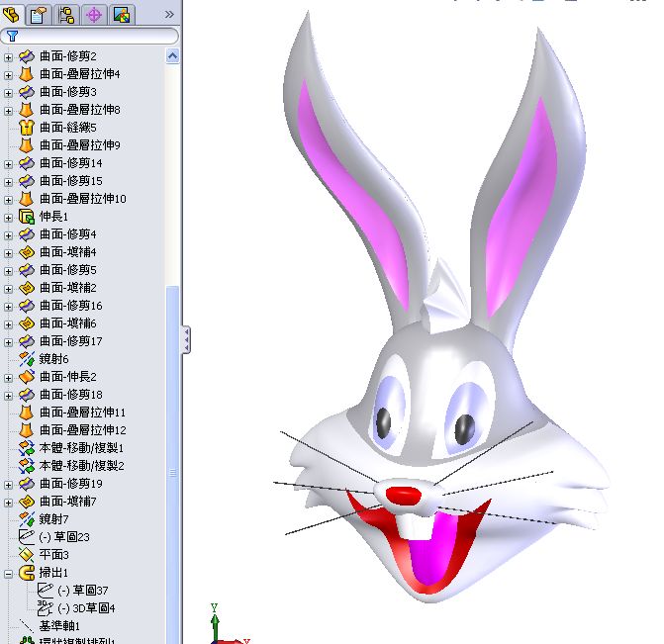
Task: Open the DimXpertManager tab
Action: coord(94,15)
